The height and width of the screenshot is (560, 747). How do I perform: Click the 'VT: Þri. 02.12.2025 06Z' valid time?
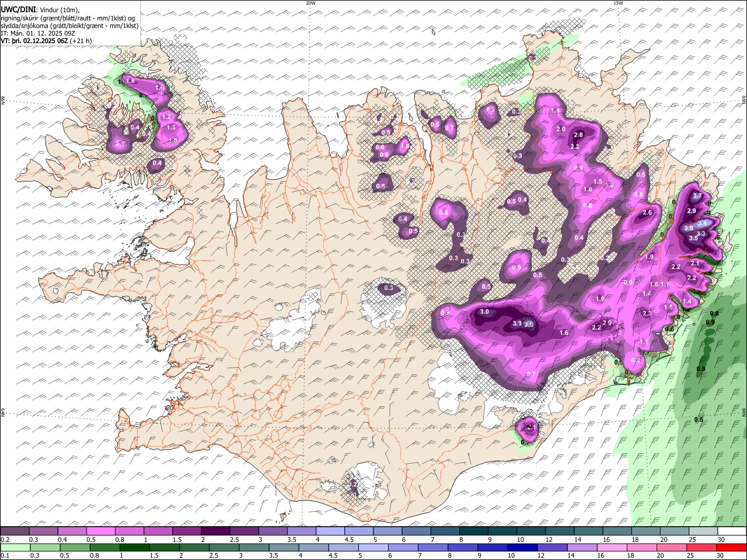(x=34, y=41)
